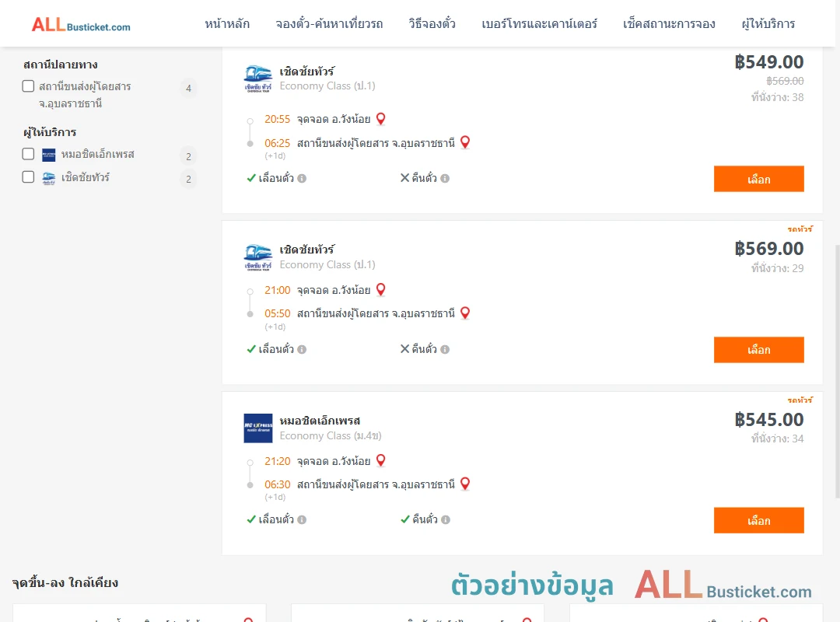Open map pin for 20:55 จุดจอด อ.วังน้อย
The image size is (840, 622).
point(381,119)
